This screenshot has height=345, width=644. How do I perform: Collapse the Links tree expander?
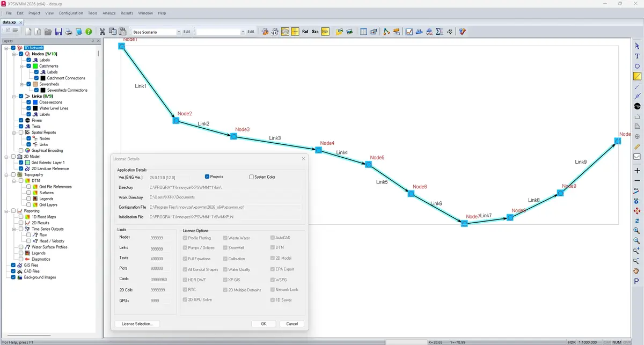point(14,96)
